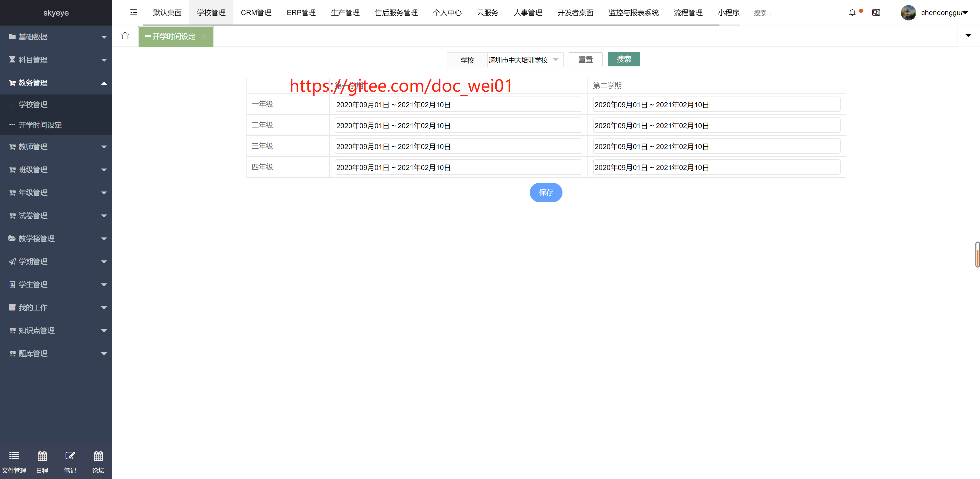Edit 一年级 second semester date range

pos(716,104)
